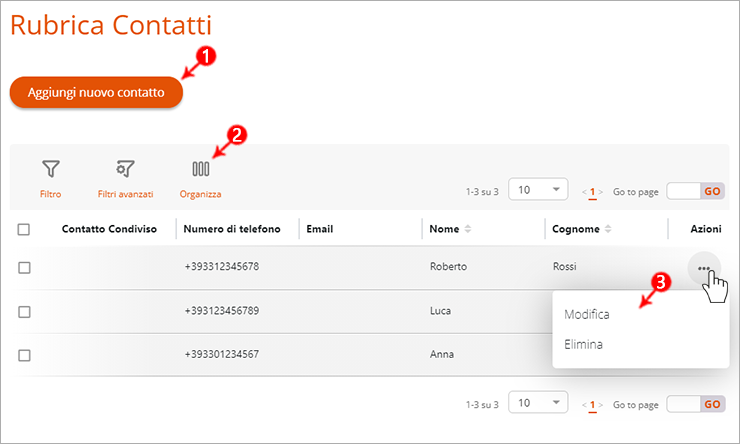Viewport: 740px width, 444px height.
Task: Click the Organizza columns icon
Action: coord(201,169)
